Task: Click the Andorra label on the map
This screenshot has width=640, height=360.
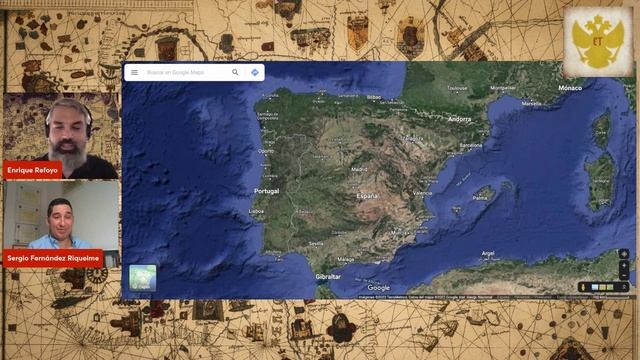Action: pyautogui.click(x=460, y=119)
